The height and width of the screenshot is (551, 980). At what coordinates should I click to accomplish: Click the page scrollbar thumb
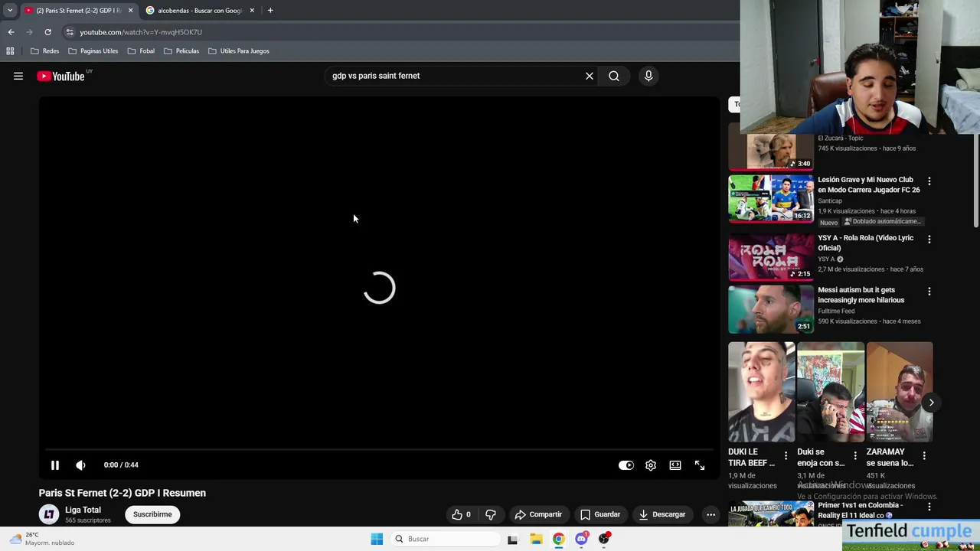point(975,180)
